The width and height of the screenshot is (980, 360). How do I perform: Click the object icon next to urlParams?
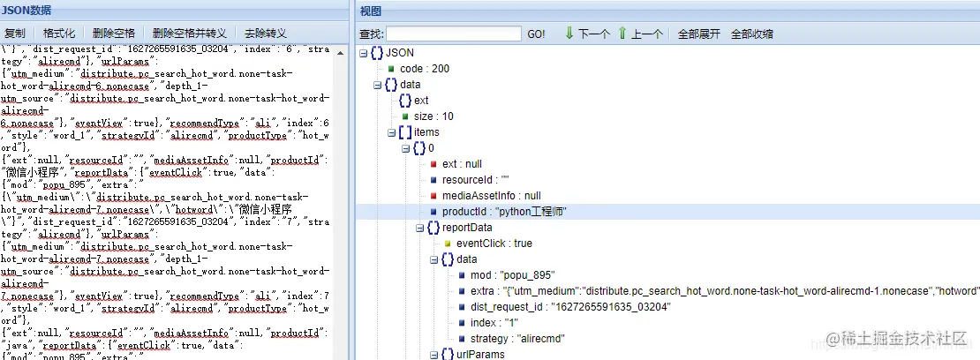click(449, 355)
